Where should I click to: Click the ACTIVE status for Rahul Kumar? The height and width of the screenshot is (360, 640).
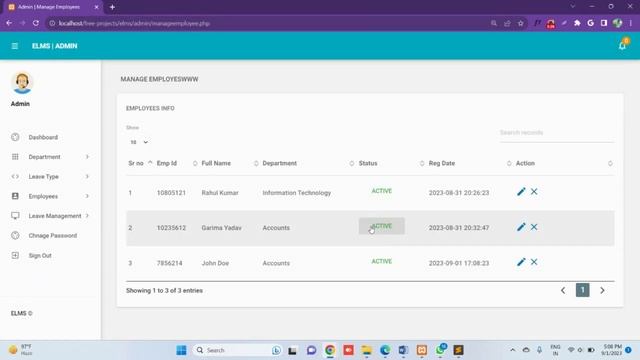[x=382, y=191]
